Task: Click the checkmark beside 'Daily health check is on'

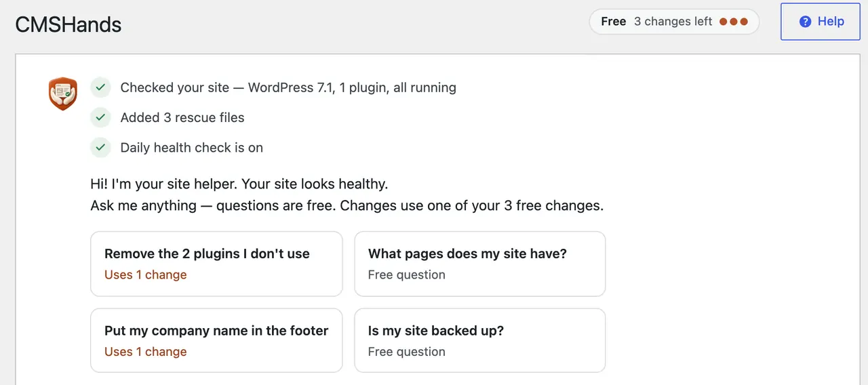Action: tap(100, 147)
